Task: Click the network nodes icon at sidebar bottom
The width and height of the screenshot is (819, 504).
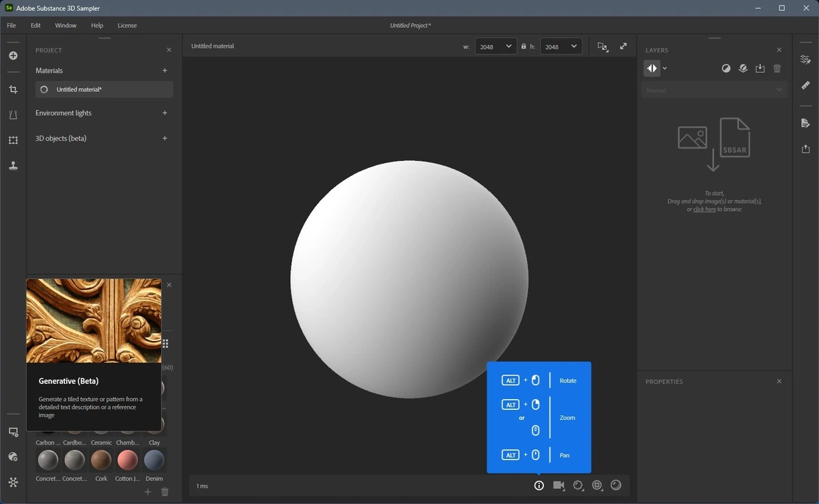Action: click(13, 482)
